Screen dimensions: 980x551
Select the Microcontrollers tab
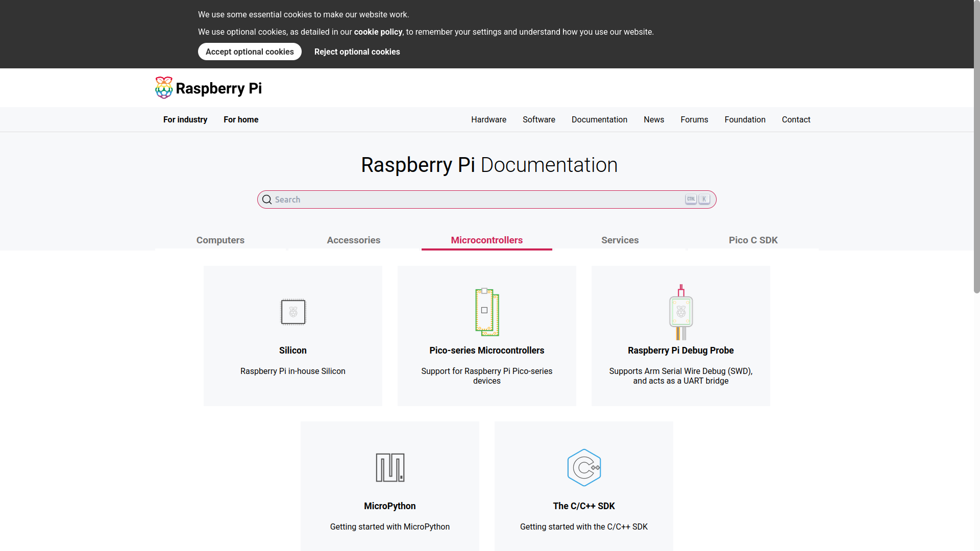point(487,240)
